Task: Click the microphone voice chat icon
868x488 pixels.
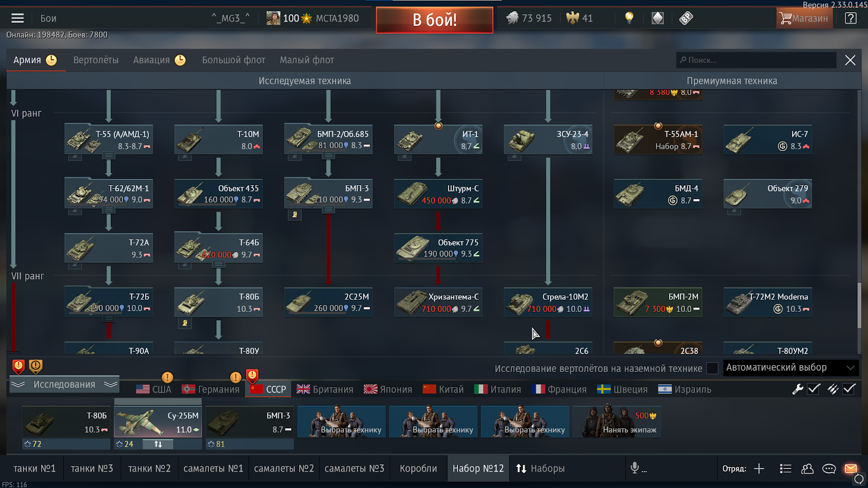Action: 635,468
